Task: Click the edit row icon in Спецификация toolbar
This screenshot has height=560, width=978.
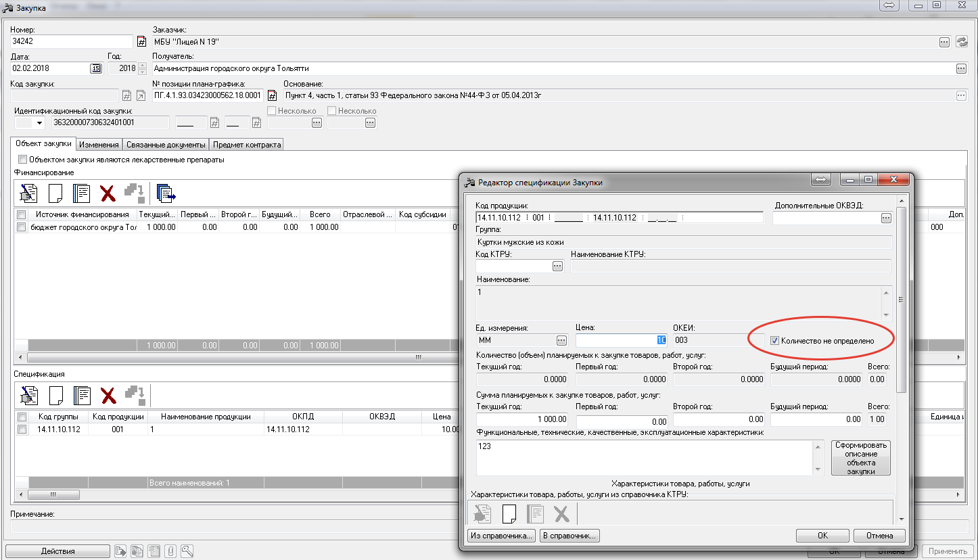Action: [x=29, y=395]
